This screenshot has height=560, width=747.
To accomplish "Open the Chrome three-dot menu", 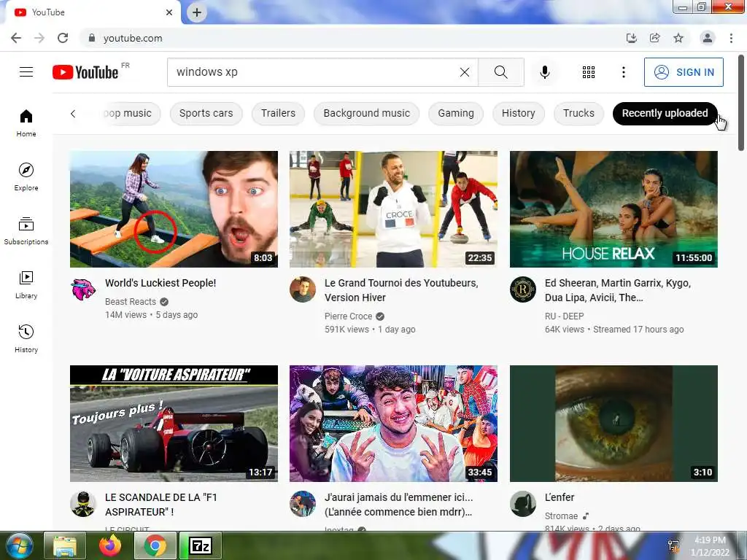I will (x=731, y=38).
